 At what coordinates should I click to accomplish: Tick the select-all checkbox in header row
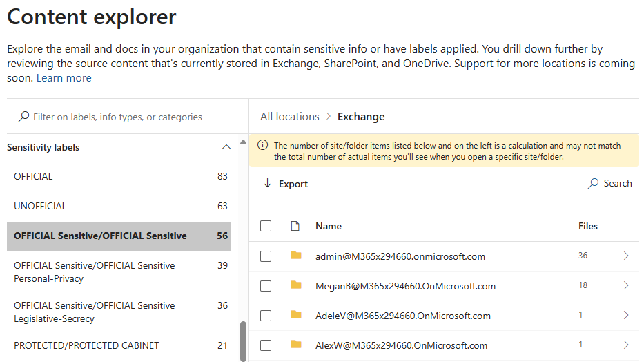266,226
